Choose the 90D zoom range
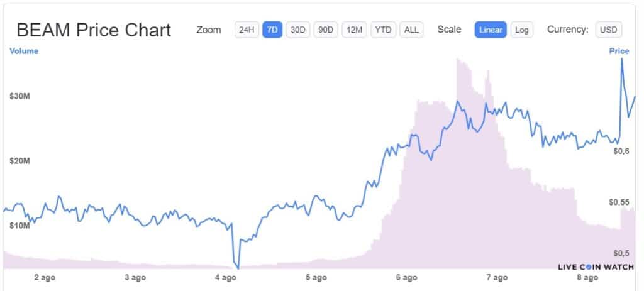 pyautogui.click(x=325, y=30)
